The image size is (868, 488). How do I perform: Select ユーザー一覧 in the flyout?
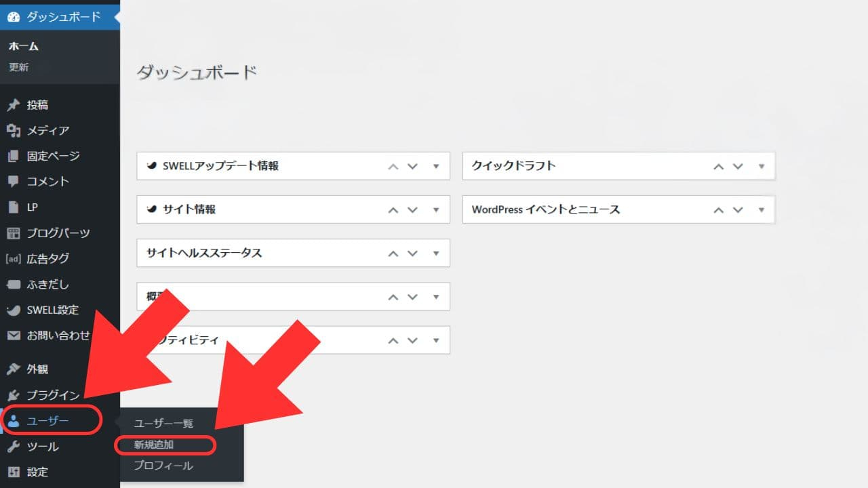click(x=163, y=423)
